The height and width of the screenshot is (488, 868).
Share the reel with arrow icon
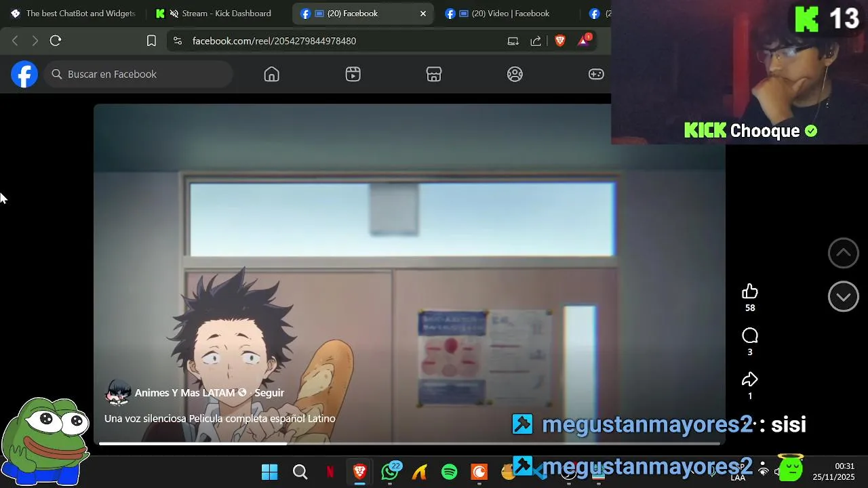pyautogui.click(x=749, y=380)
